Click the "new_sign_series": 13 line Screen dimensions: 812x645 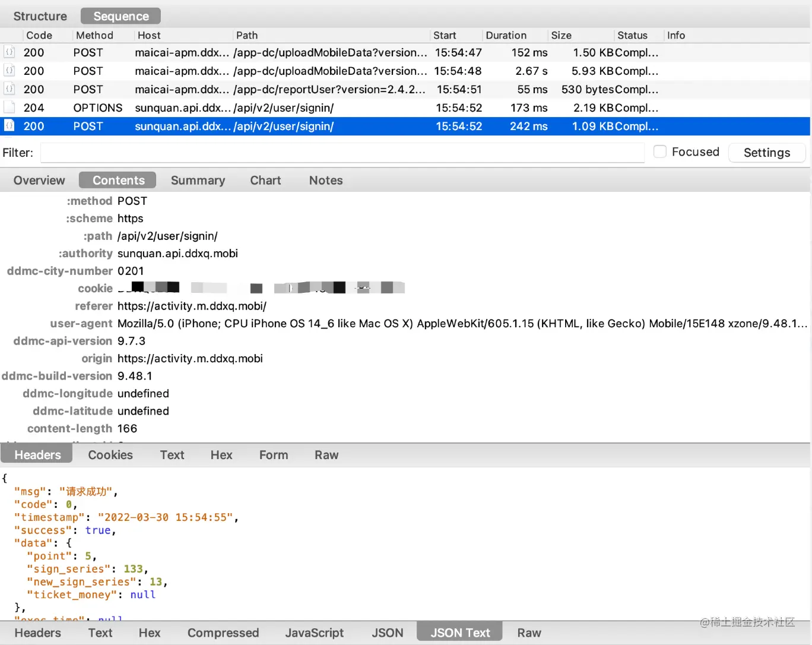click(x=97, y=582)
